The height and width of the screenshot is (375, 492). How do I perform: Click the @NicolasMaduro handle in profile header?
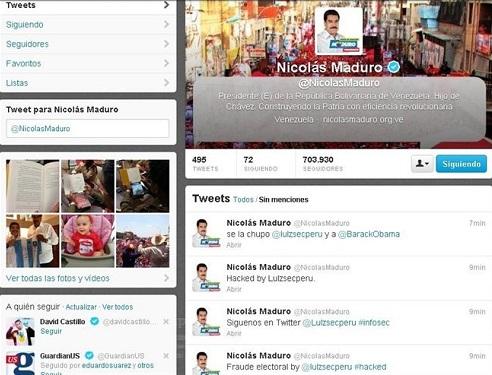pyautogui.click(x=339, y=83)
